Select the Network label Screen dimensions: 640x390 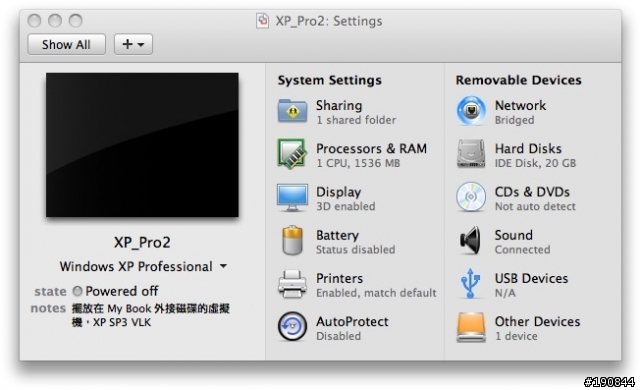(x=520, y=105)
